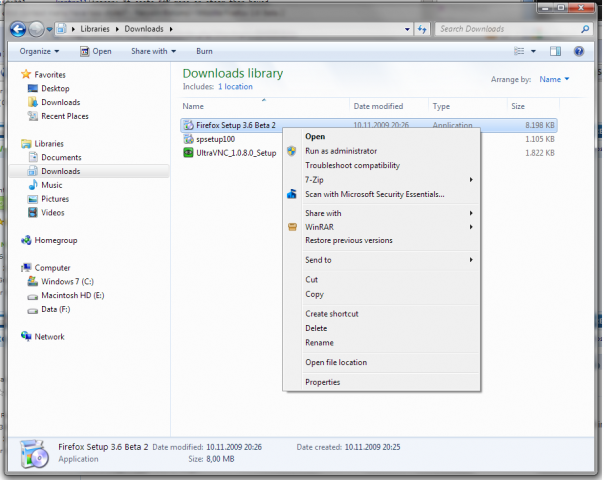Click Open in the toolbar
The image size is (604, 480).
click(x=96, y=51)
